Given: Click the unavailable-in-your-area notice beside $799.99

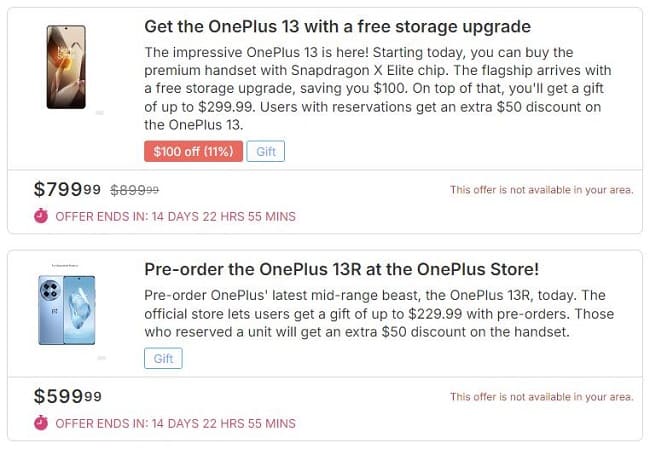Looking at the screenshot, I should (541, 190).
